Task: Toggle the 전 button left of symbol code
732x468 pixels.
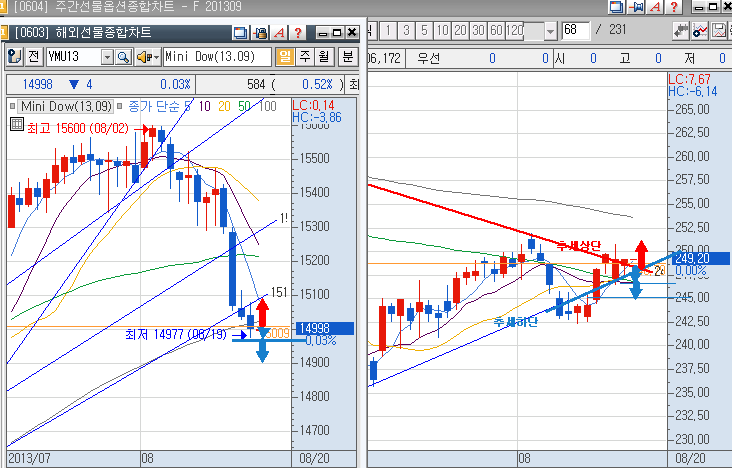Action: pyautogui.click(x=34, y=56)
